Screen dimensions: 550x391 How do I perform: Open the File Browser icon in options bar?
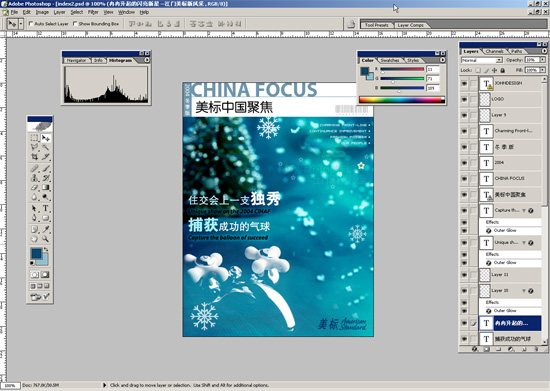point(351,24)
